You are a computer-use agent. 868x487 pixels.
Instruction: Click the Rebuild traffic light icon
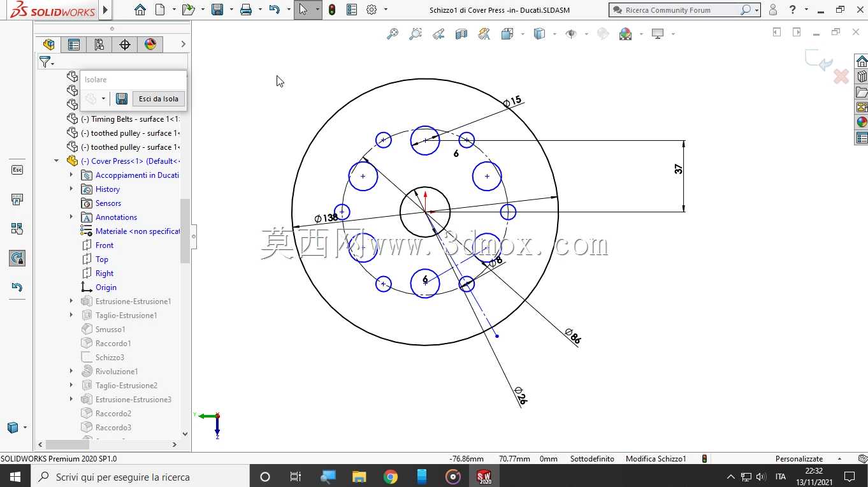(x=332, y=10)
